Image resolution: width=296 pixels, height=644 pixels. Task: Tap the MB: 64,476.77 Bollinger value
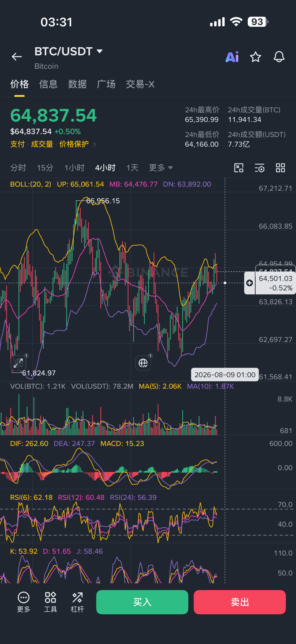pos(133,184)
